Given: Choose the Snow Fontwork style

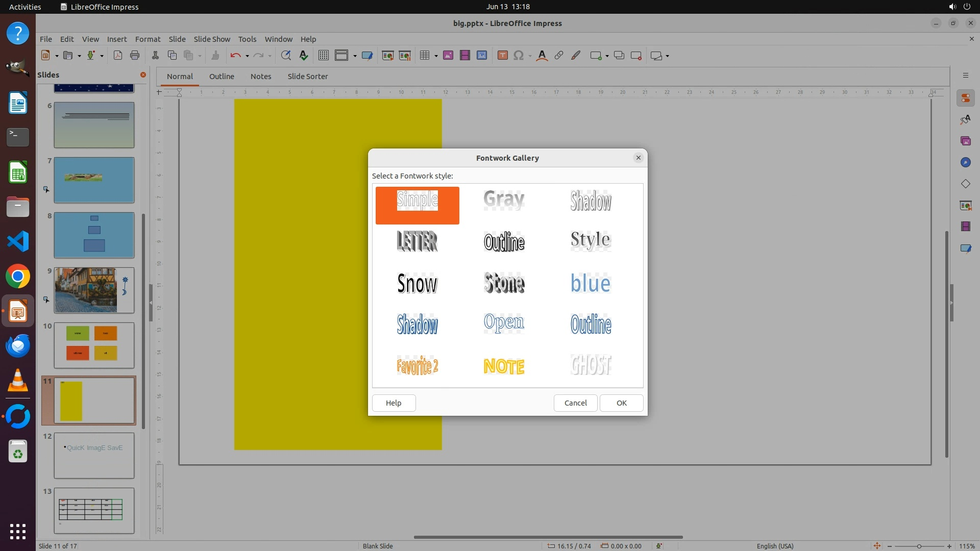Looking at the screenshot, I should (417, 283).
